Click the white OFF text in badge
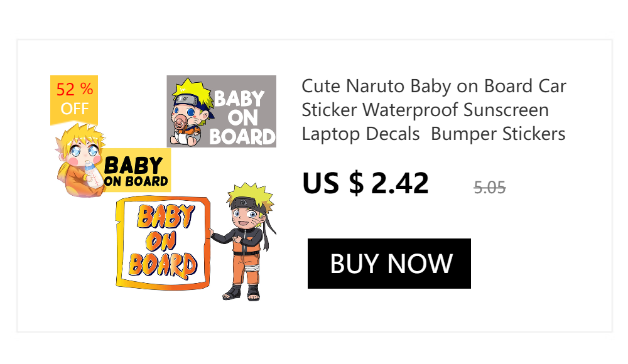 pos(75,109)
